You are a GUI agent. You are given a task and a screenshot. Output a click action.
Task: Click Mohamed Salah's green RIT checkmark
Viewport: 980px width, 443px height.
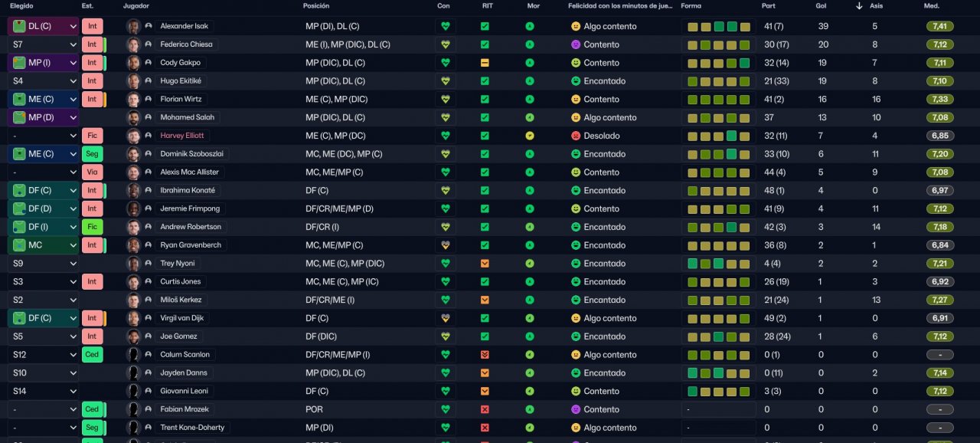(x=485, y=117)
